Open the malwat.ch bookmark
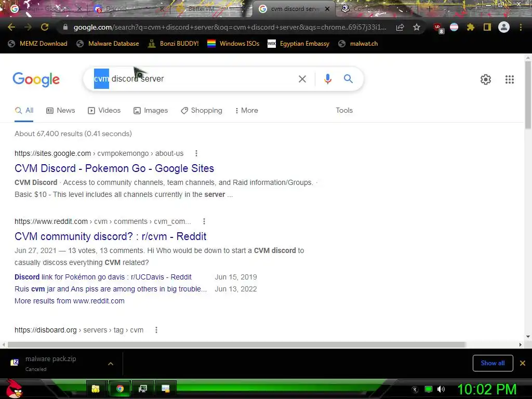Image resolution: width=532 pixels, height=399 pixels. coord(358,44)
